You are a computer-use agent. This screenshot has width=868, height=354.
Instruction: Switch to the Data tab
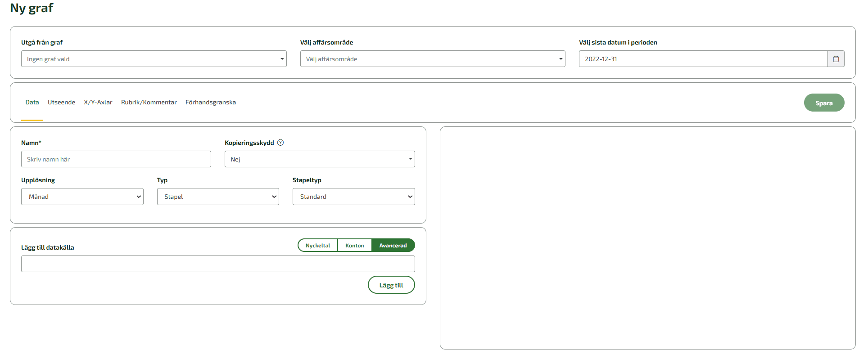[x=32, y=103]
